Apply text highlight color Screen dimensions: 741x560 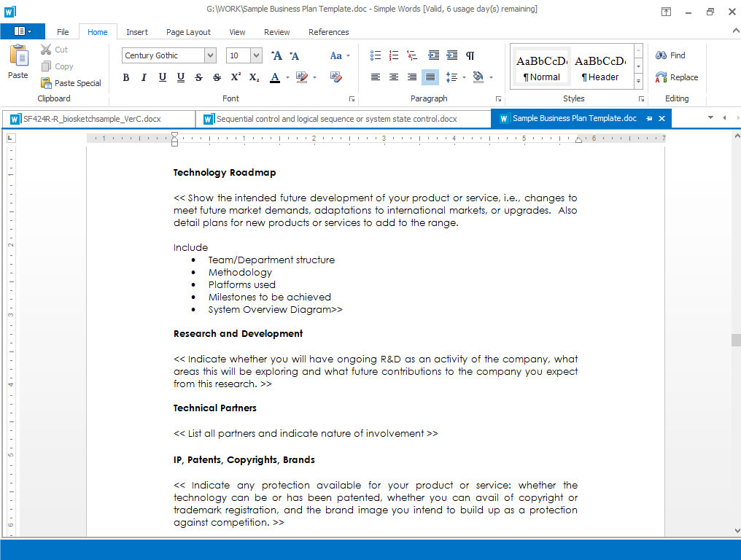tap(301, 77)
